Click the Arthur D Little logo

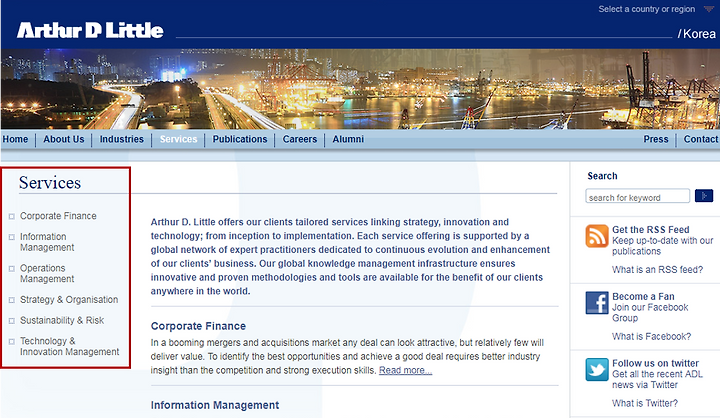pyautogui.click(x=90, y=30)
